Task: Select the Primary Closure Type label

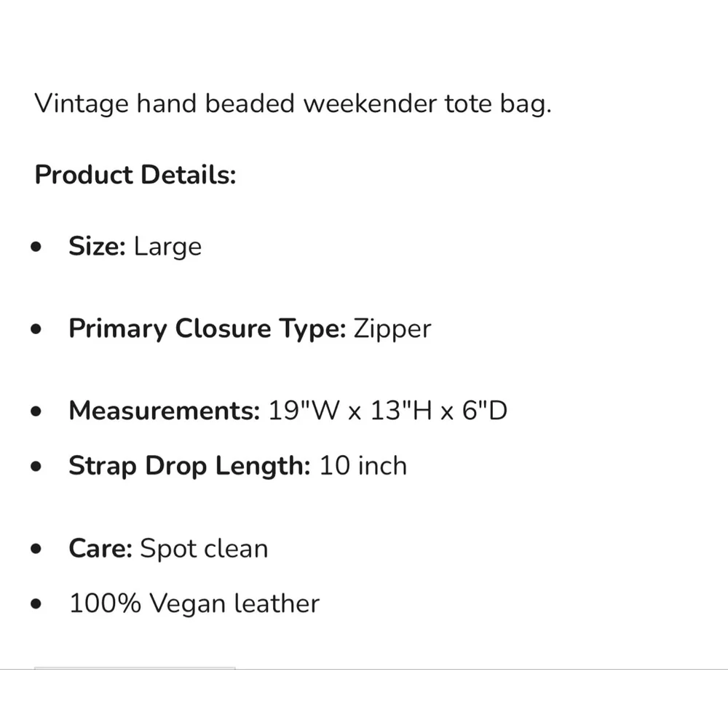Action: [x=207, y=329]
